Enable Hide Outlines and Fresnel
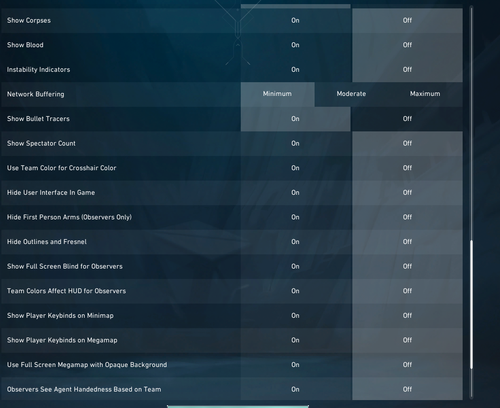The width and height of the screenshot is (500, 408). 295,242
